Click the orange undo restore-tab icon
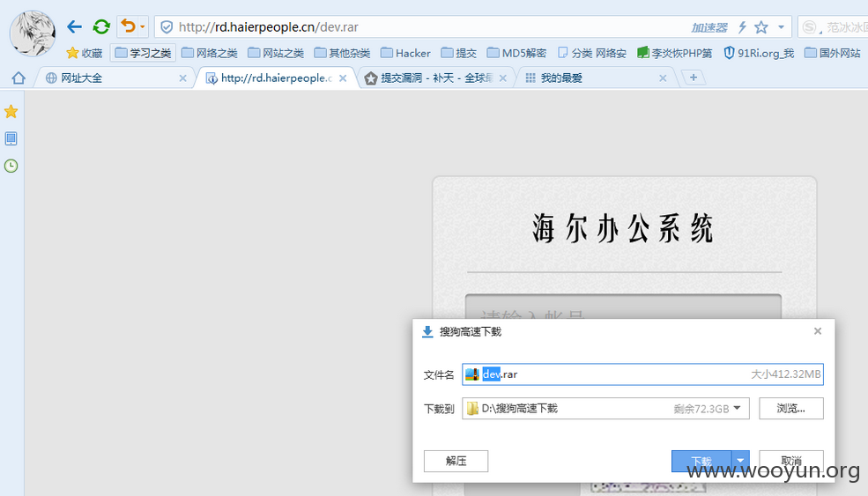The width and height of the screenshot is (868, 496). (128, 26)
